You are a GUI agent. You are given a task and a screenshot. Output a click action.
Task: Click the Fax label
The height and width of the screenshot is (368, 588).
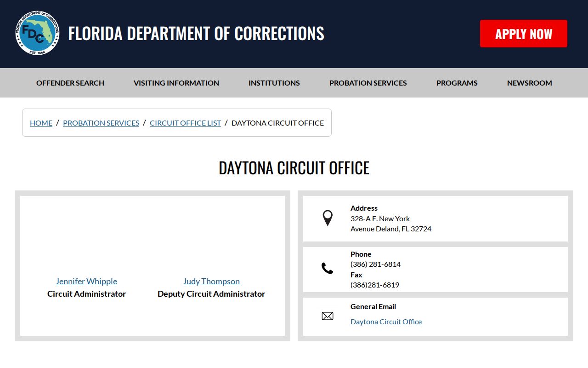[356, 275]
